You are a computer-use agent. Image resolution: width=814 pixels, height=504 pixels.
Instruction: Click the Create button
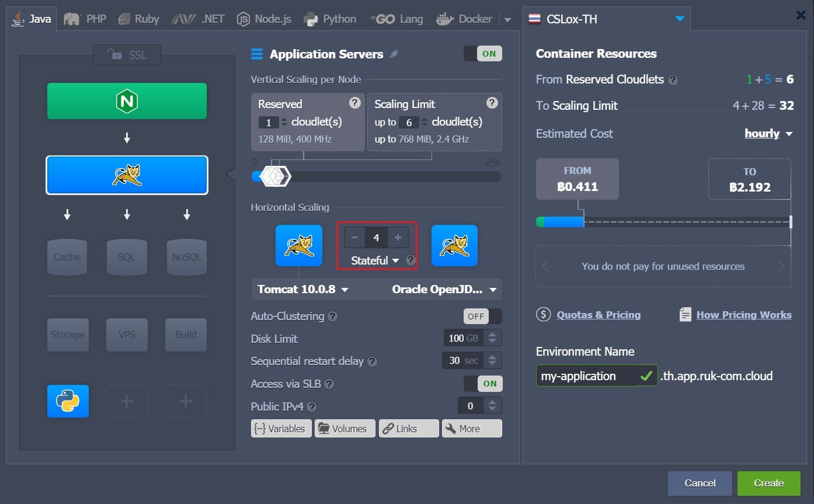pyautogui.click(x=768, y=483)
